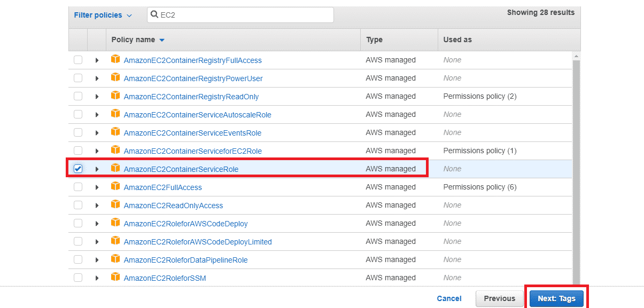Uncheck the AmazonEC2ContainerServiceRole checkbox
Image resolution: width=644 pixels, height=308 pixels.
tap(78, 169)
